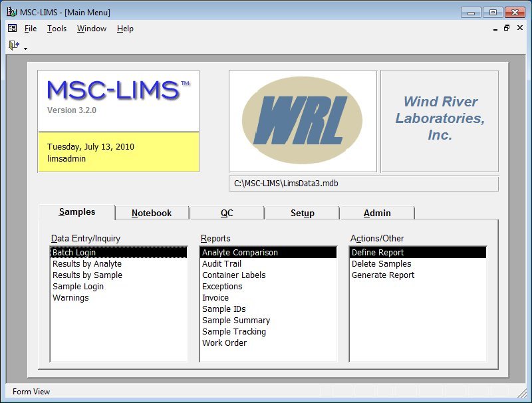532x403 pixels.
Task: Click the WRL logo image
Action: tap(303, 121)
